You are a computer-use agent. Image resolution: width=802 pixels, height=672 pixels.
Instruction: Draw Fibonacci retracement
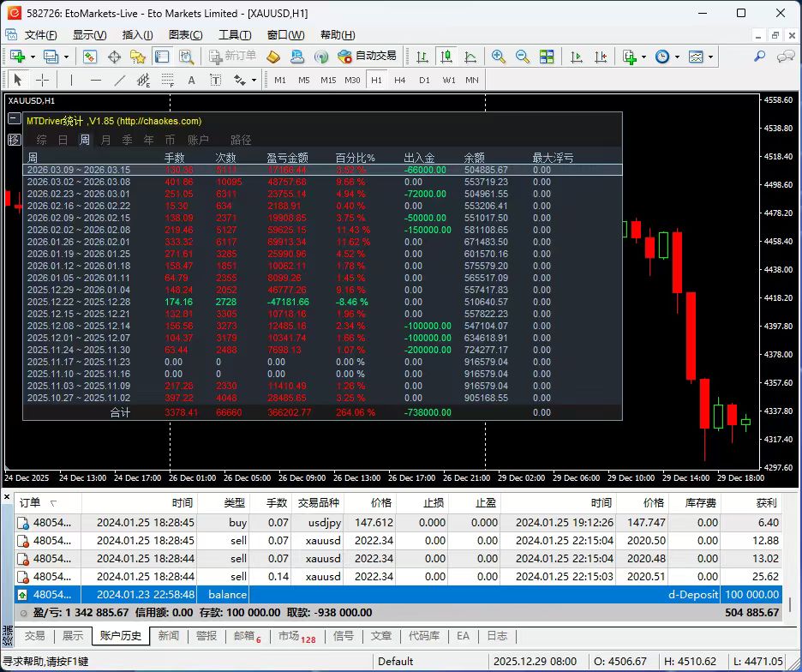168,80
